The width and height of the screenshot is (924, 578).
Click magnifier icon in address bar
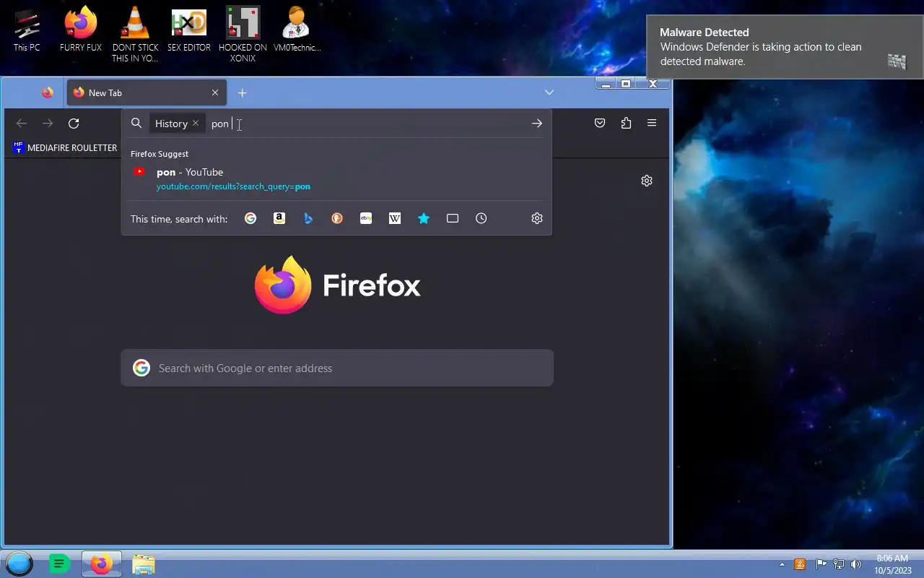136,124
